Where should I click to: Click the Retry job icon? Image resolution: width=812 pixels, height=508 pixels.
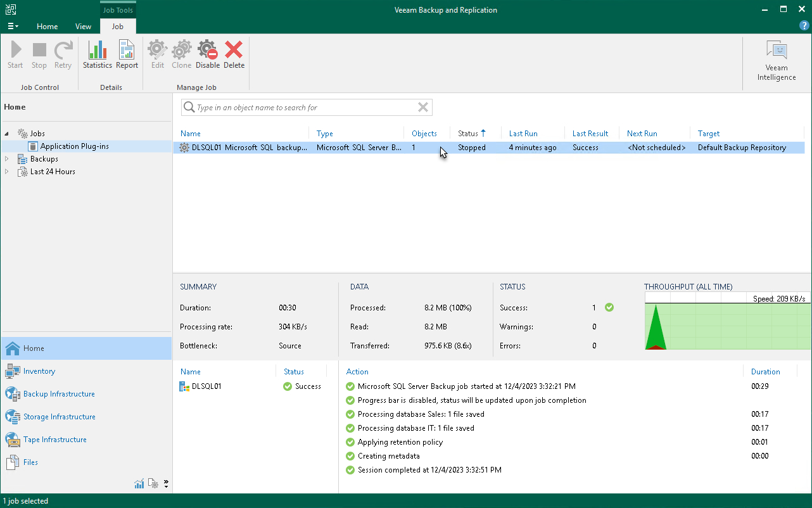pos(63,49)
